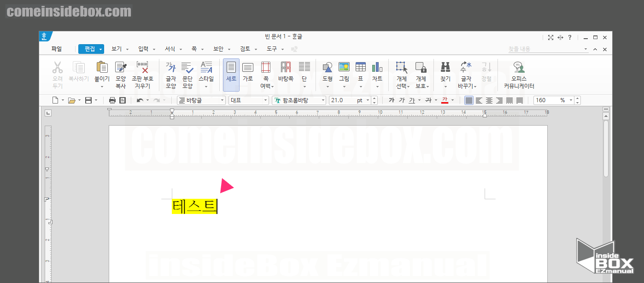The image size is (644, 283).
Task: Open the font color dropdown arrow
Action: point(452,100)
